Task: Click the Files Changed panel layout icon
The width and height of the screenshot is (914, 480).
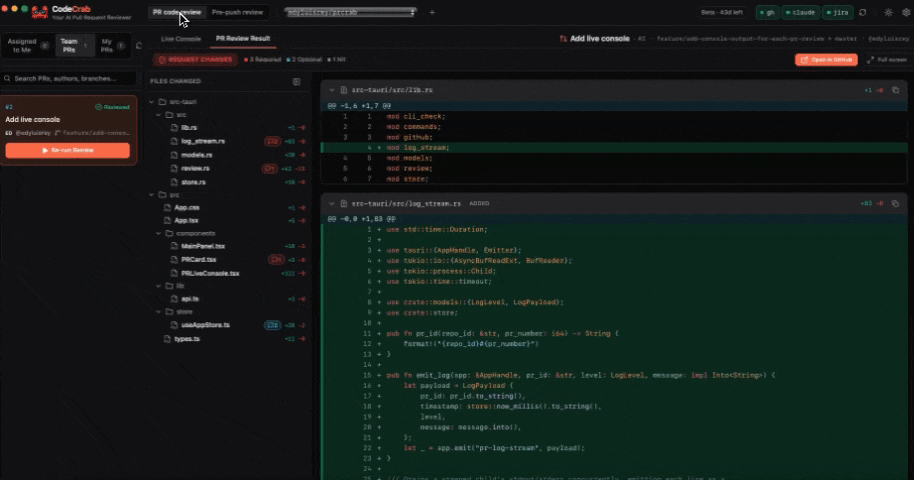Action: (297, 82)
